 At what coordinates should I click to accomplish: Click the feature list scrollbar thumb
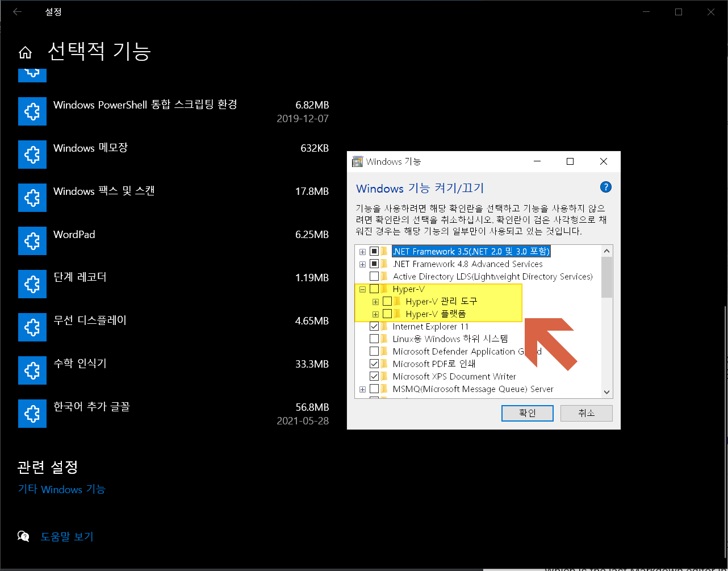click(606, 277)
